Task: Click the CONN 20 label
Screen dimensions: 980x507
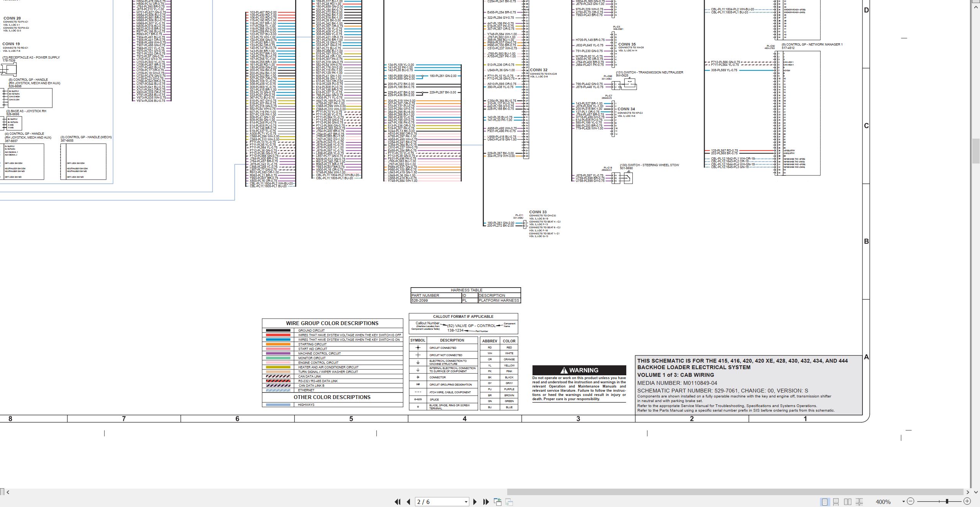Action: (12, 18)
